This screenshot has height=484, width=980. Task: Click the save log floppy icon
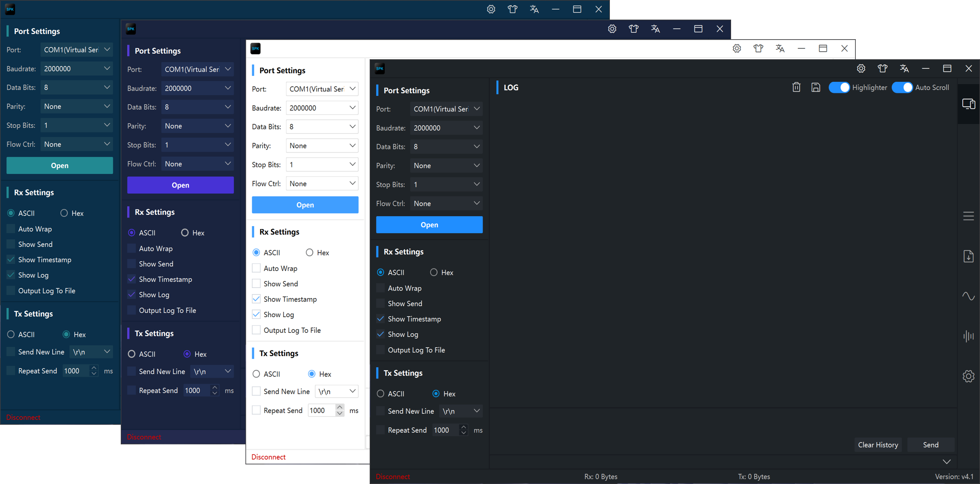[x=816, y=87]
